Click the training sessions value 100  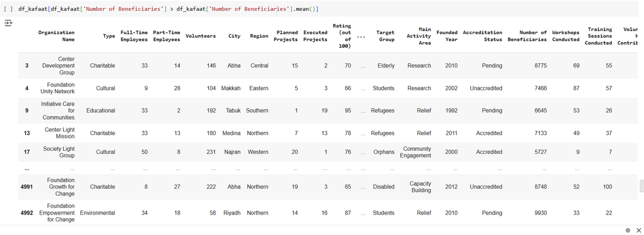click(607, 187)
